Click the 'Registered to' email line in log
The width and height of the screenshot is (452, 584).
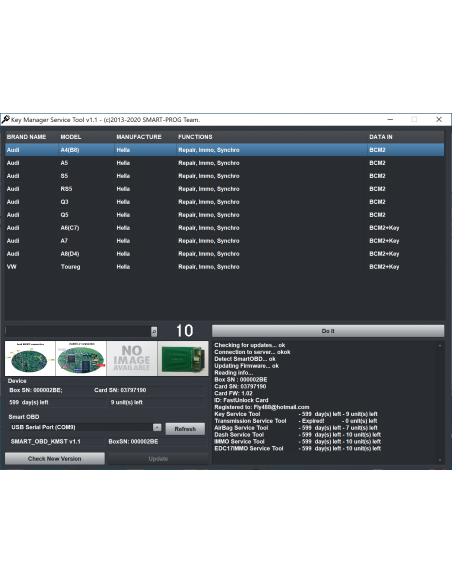(x=262, y=407)
